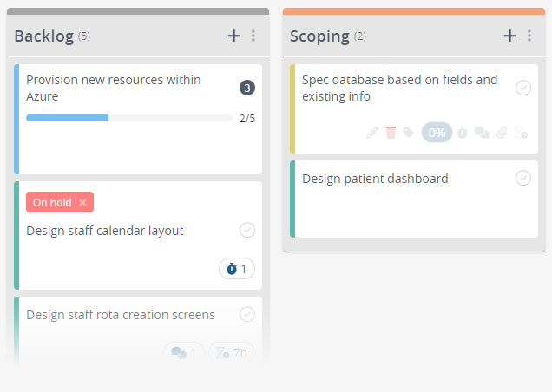Open the Provision new resources within Azure card
Viewport: 552px width, 392px height.
pyautogui.click(x=113, y=88)
